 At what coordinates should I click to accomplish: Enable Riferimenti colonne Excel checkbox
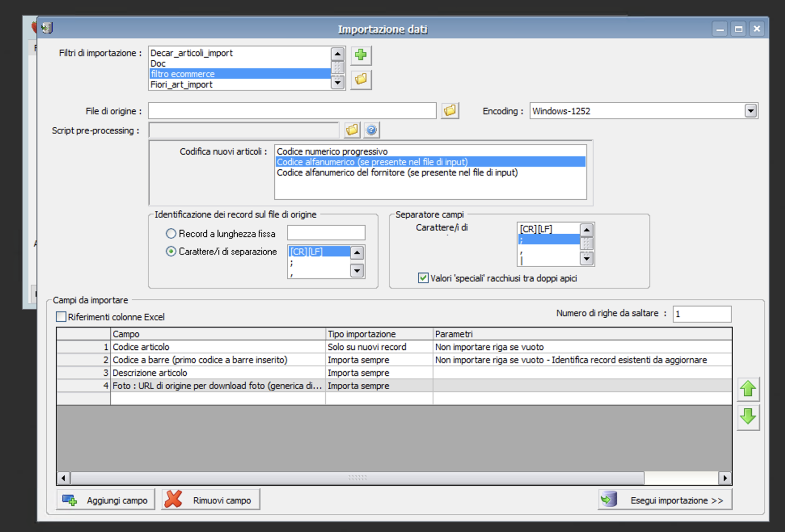(61, 317)
